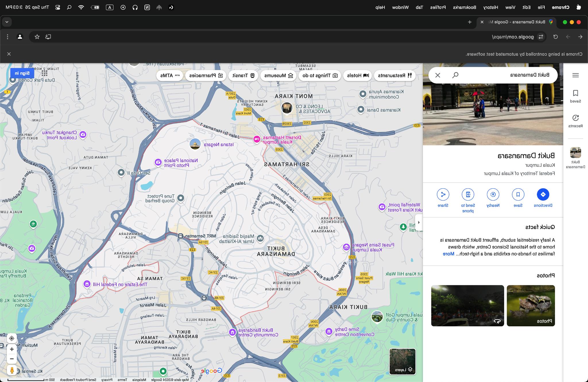Open the turtle Photos thumbnail
The height and width of the screenshot is (382, 588).
pyautogui.click(x=531, y=306)
